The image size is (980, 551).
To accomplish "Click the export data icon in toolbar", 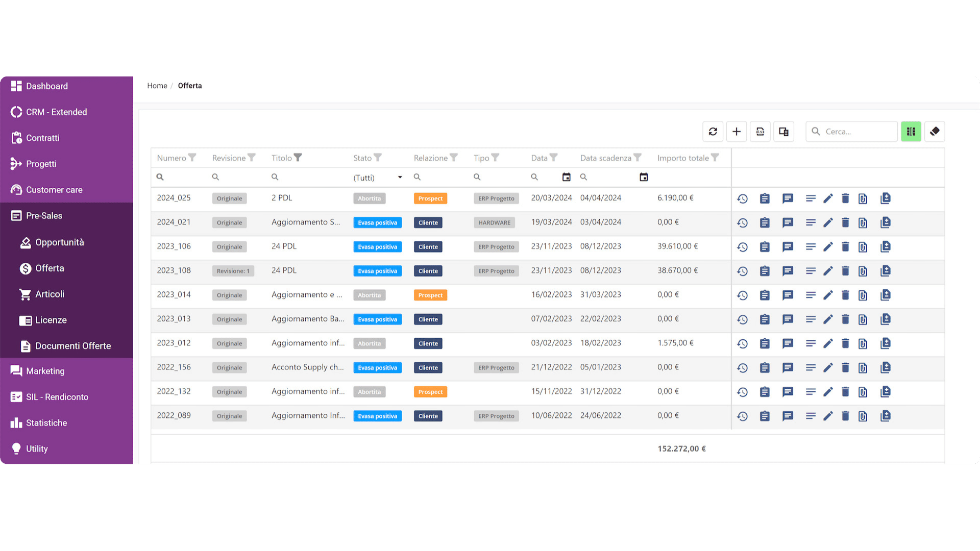I will [760, 132].
